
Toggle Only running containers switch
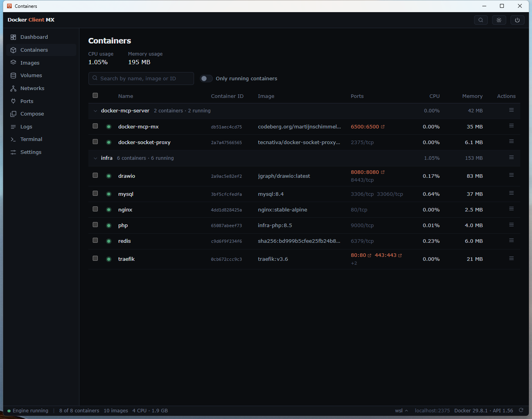[206, 79]
